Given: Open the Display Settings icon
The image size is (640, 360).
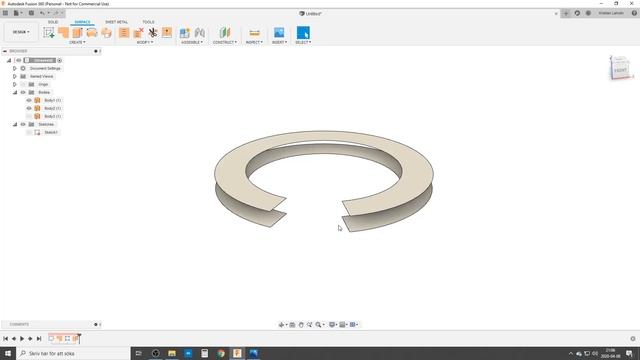Looking at the screenshot, I should pyautogui.click(x=332, y=324).
